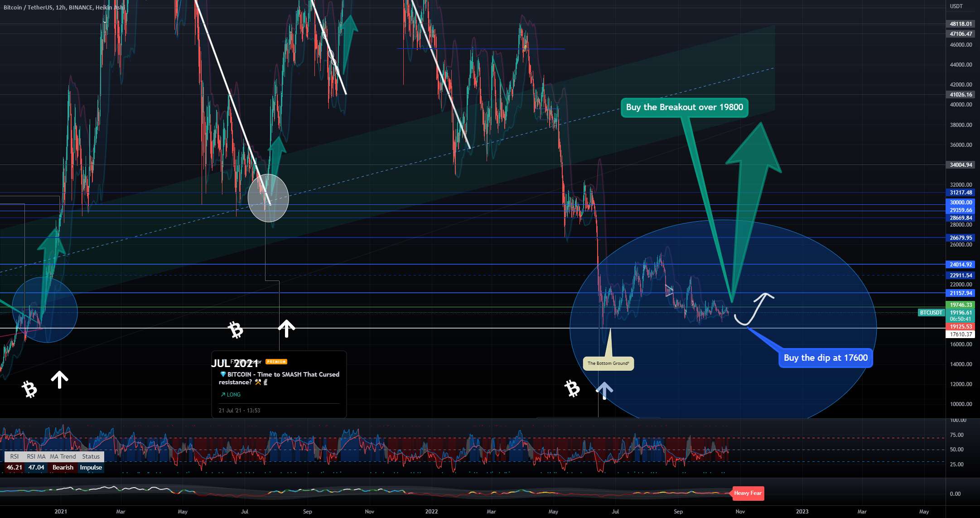Click the JUL 2021 text label
Viewport: 980px width, 518px height.
click(x=234, y=363)
